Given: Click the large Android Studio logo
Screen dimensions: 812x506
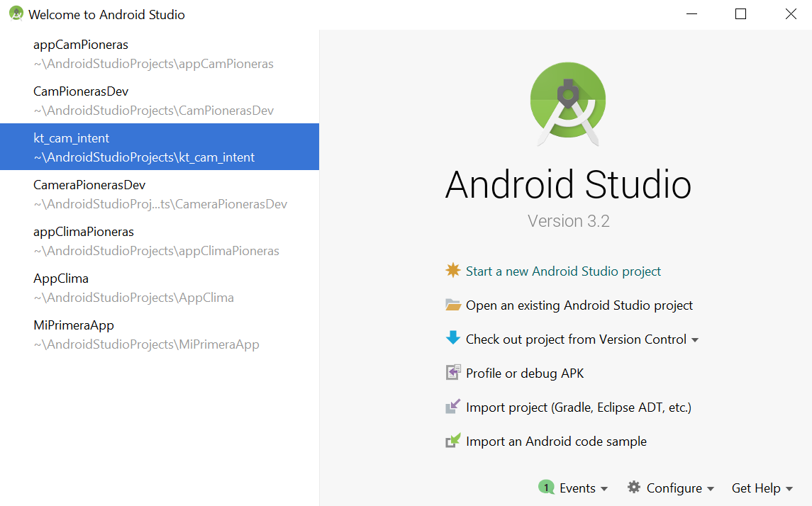Looking at the screenshot, I should (568, 103).
